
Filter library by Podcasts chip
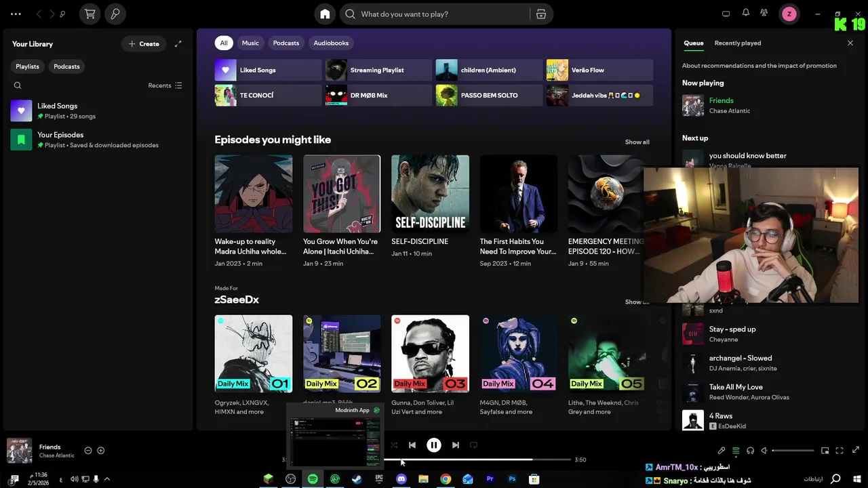point(66,66)
